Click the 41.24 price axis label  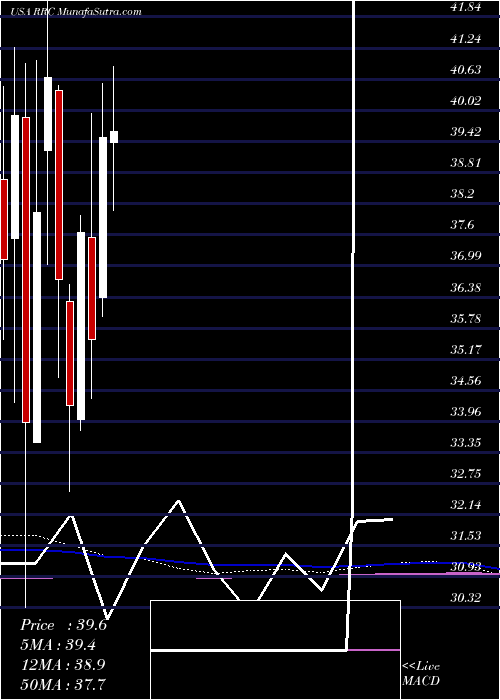[x=466, y=38]
